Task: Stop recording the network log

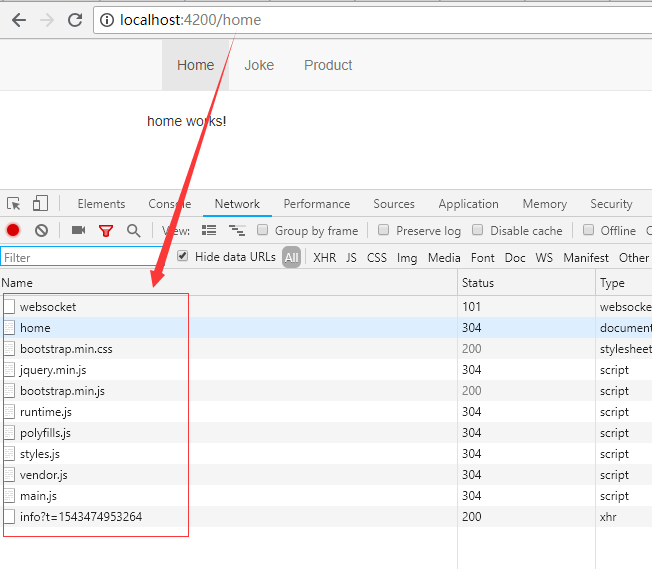Action: point(14,230)
